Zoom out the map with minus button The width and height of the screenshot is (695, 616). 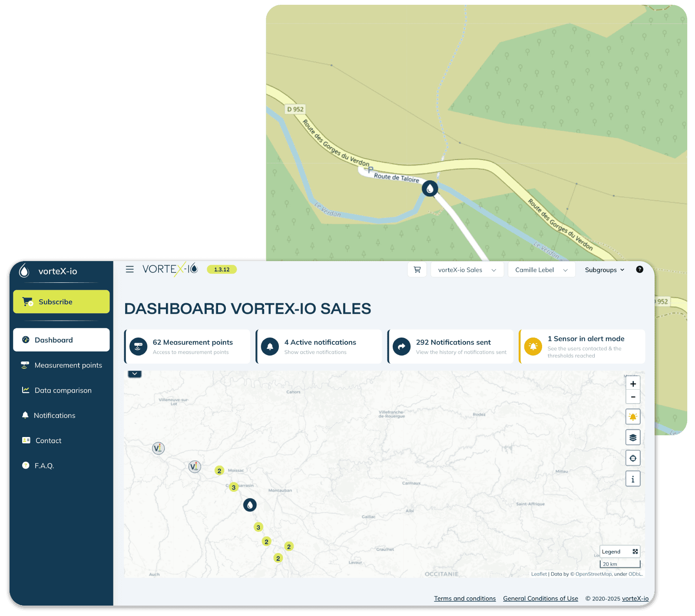coord(633,397)
